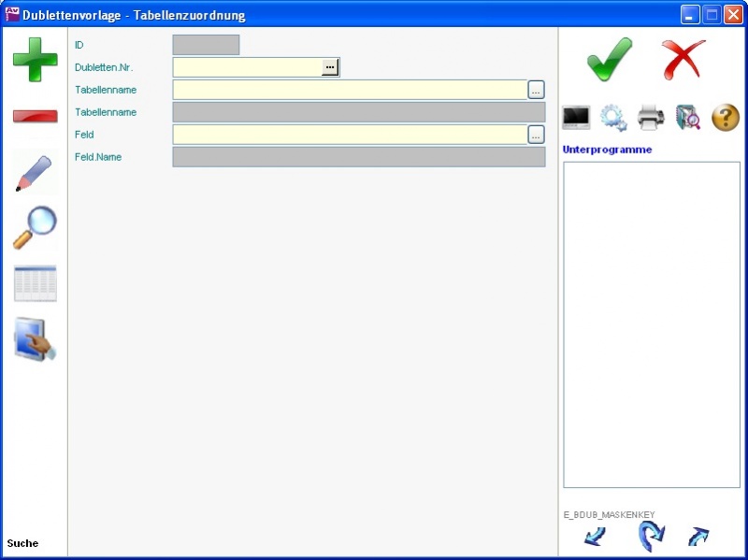This screenshot has width=748, height=560.
Task: Click the red minus delete record icon
Action: point(35,116)
